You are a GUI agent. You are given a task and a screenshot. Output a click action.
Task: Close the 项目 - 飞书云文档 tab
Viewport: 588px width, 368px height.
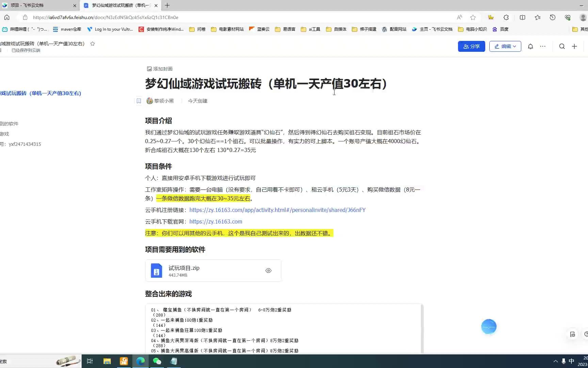[75, 5]
